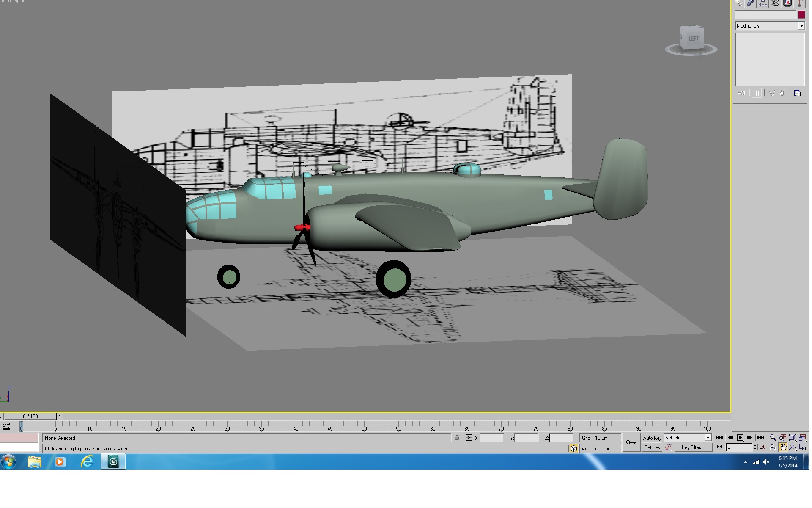
Task: Play the animation
Action: pyautogui.click(x=740, y=438)
